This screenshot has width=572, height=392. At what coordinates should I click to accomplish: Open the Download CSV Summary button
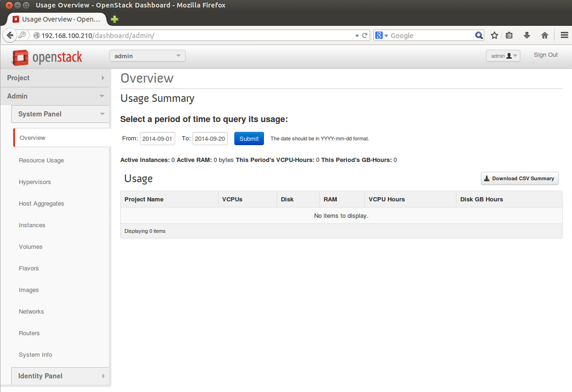click(x=519, y=178)
